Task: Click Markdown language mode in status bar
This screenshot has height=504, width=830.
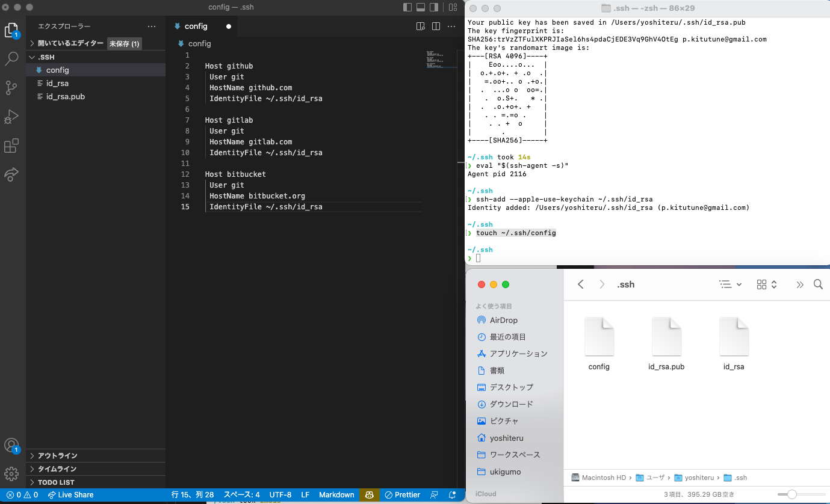Action: pyautogui.click(x=336, y=494)
